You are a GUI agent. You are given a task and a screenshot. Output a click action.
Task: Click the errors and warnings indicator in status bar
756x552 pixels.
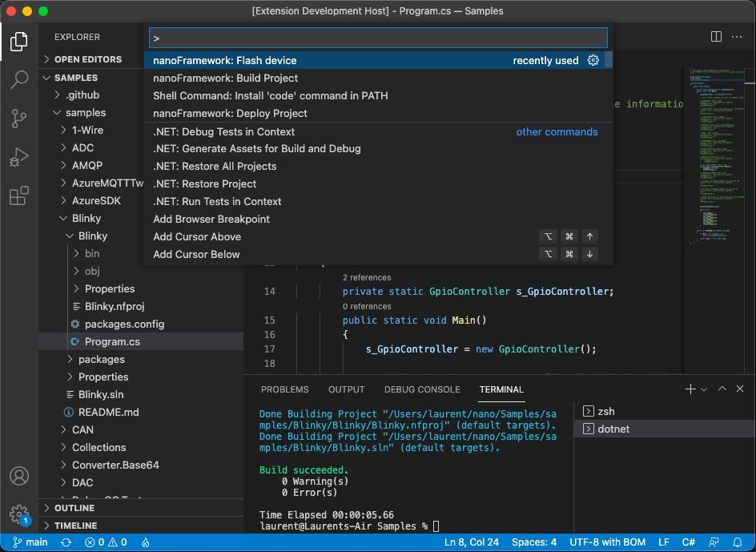tap(106, 542)
